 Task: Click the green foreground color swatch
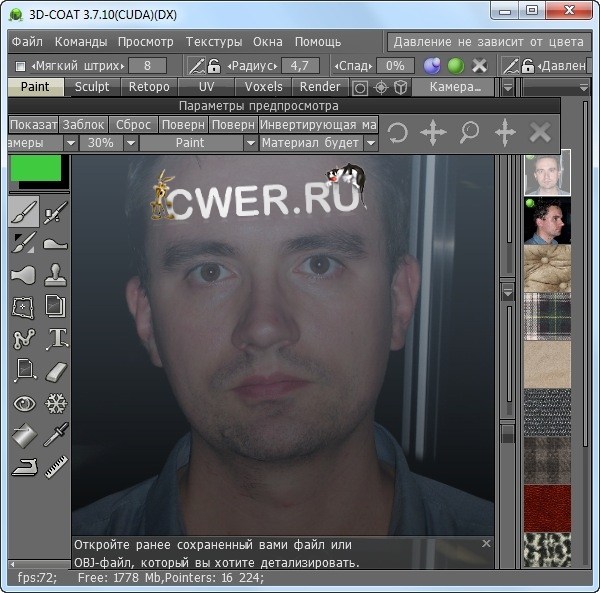point(35,167)
